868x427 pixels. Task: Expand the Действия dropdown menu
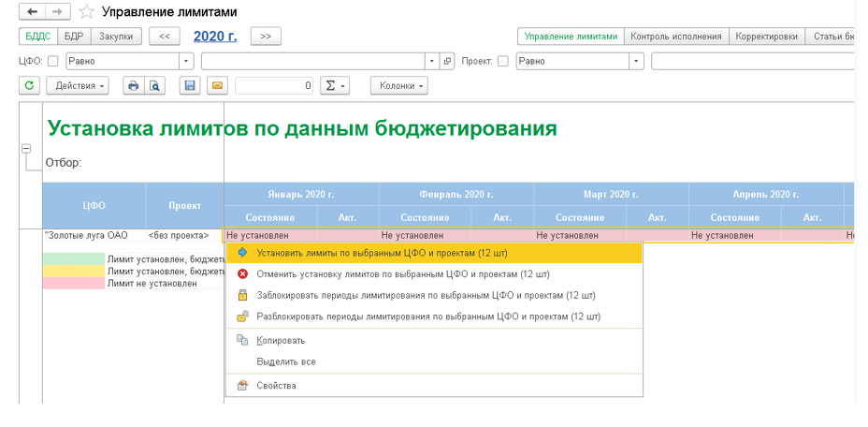[78, 86]
